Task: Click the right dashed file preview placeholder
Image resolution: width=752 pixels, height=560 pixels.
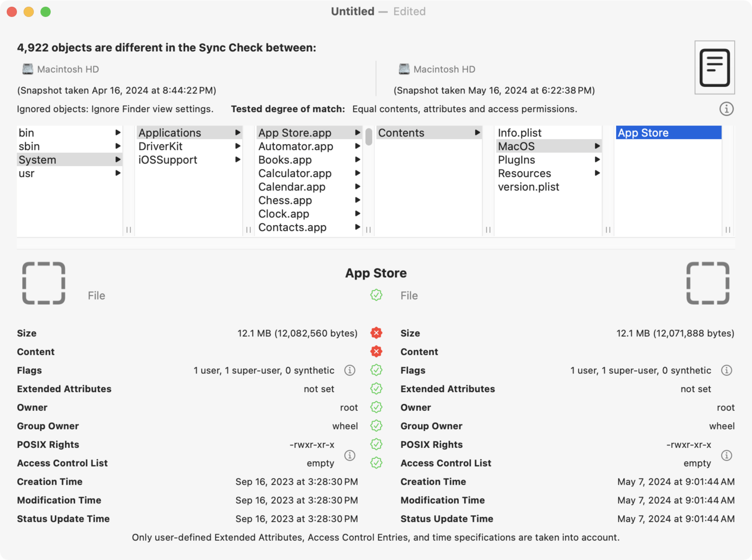Action: coord(708,283)
